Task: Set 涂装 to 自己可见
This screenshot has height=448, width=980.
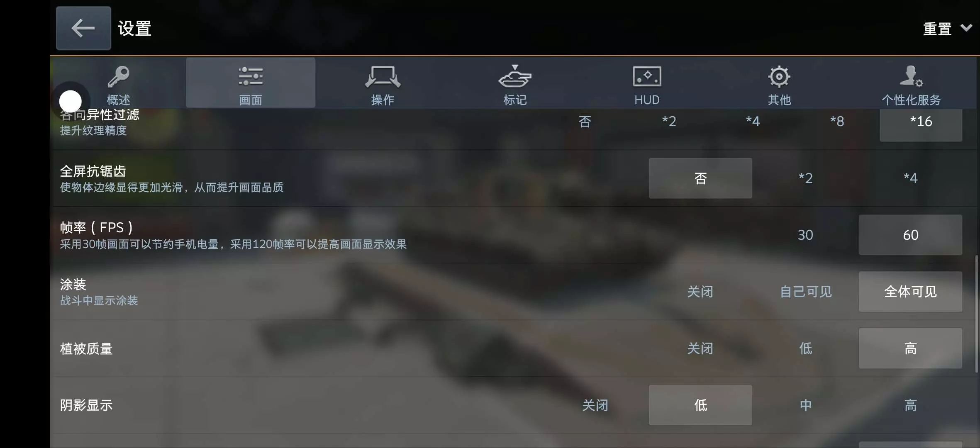Action: tap(805, 292)
